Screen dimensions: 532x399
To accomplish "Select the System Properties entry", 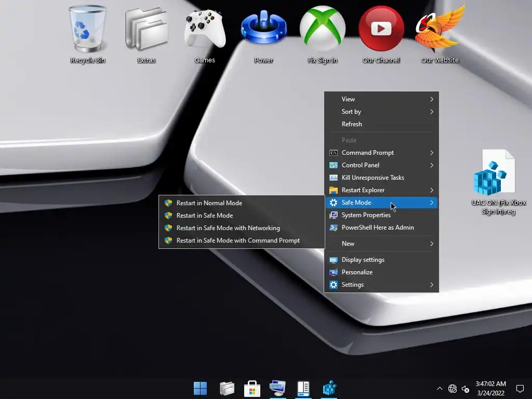I will 381,215.
